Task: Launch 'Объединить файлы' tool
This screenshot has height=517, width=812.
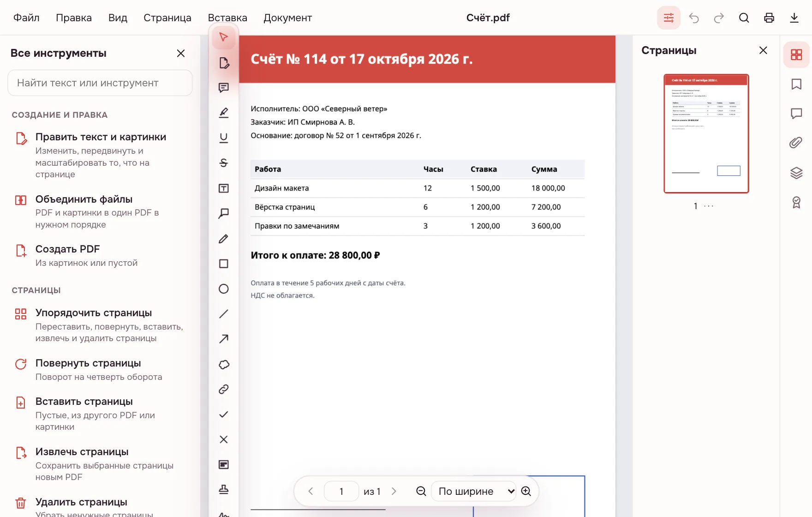Action: tap(100, 211)
